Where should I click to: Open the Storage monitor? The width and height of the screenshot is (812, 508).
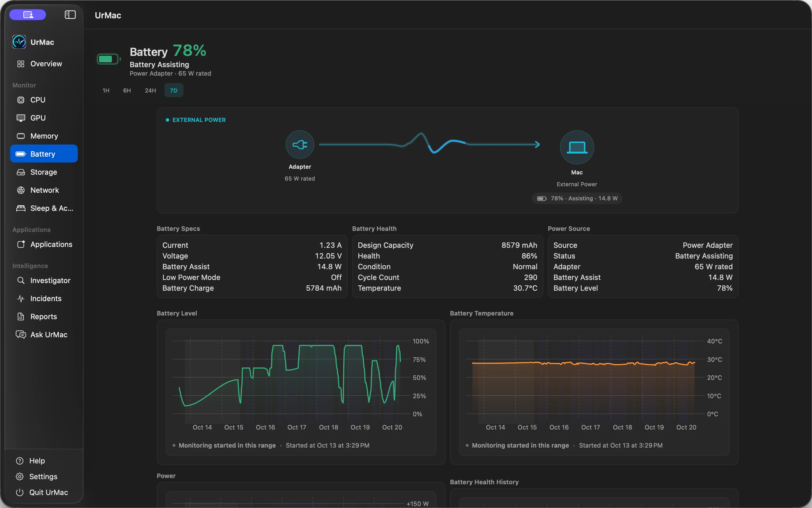[44, 172]
